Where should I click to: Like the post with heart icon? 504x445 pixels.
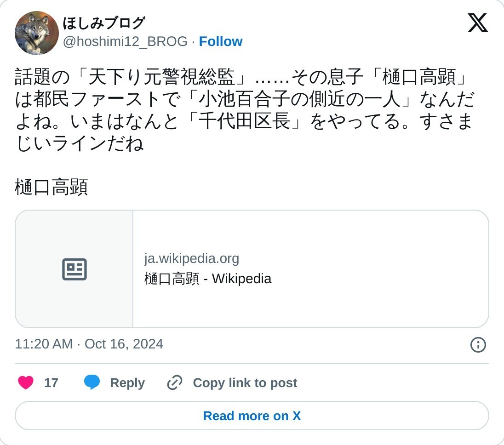click(x=26, y=382)
